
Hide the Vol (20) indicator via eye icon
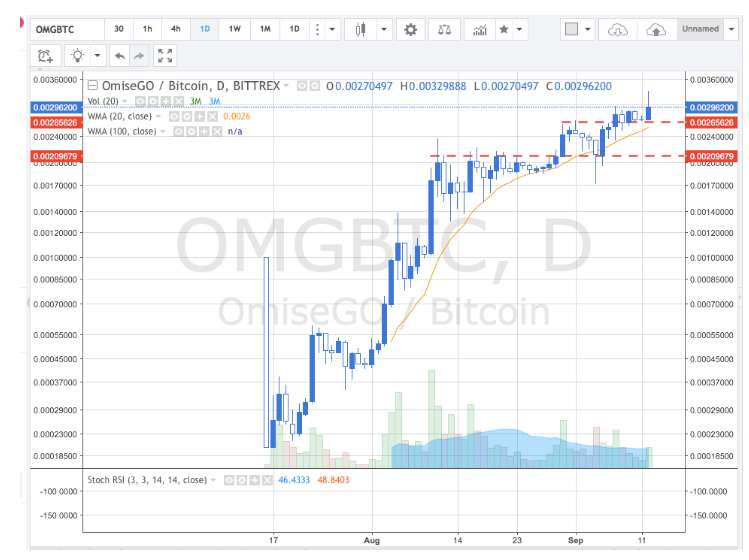coord(141,101)
